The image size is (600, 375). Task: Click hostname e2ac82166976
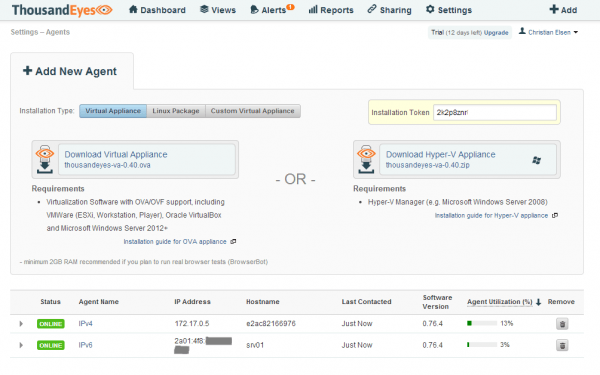coord(271,324)
